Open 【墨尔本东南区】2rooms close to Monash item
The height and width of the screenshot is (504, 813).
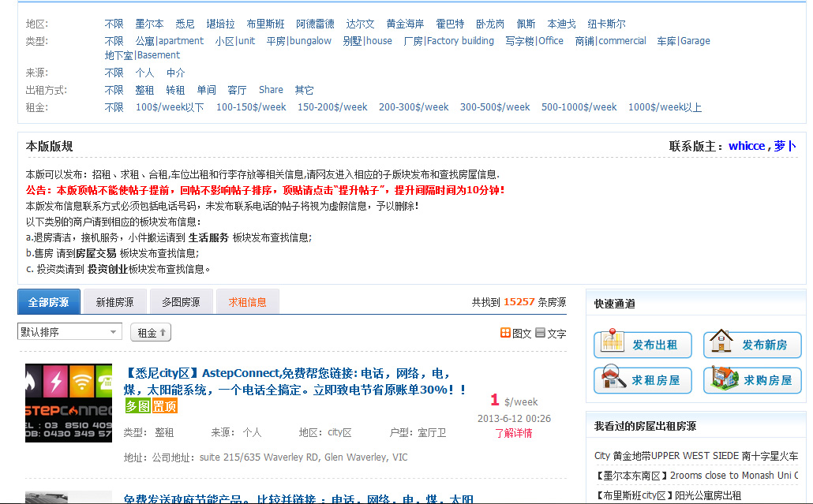pyautogui.click(x=696, y=476)
